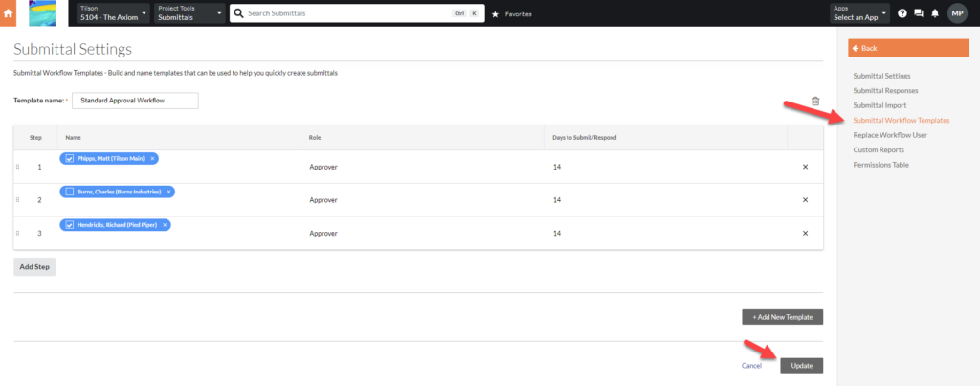
Task: Expand the Project Tools Submittals dropdown
Action: coord(189,13)
